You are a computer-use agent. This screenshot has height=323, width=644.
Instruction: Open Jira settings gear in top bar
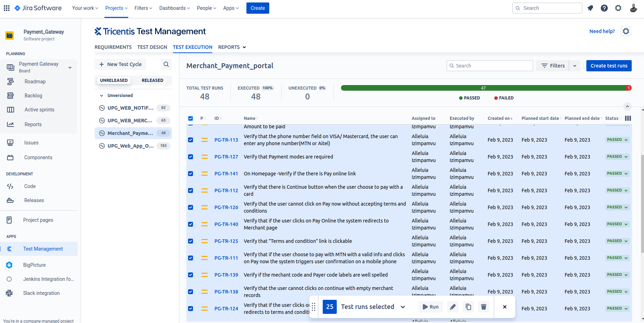618,8
